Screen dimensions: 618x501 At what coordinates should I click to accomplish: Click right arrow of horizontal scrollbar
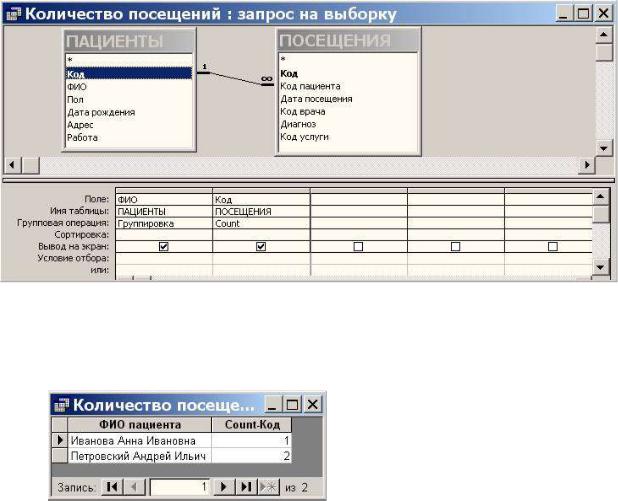[587, 165]
